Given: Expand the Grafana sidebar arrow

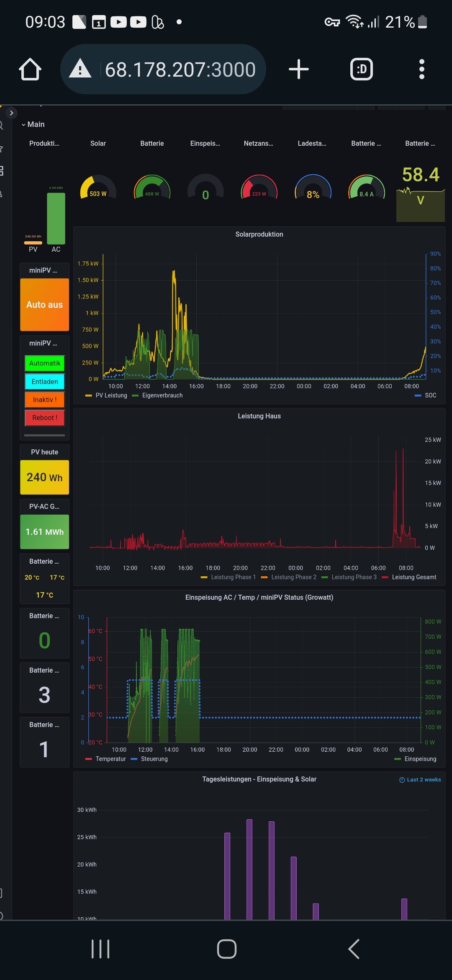Looking at the screenshot, I should click(11, 113).
